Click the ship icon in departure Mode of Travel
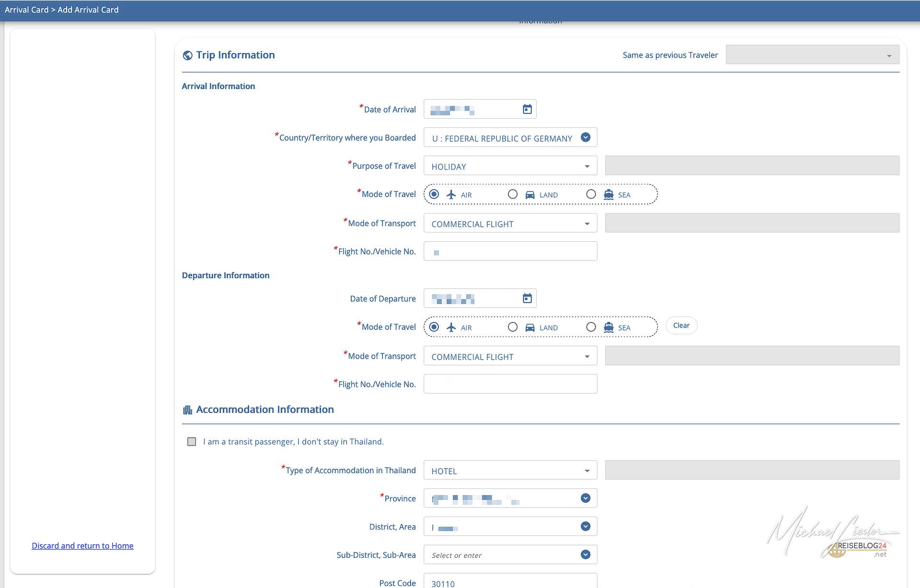920x588 pixels. click(x=609, y=327)
